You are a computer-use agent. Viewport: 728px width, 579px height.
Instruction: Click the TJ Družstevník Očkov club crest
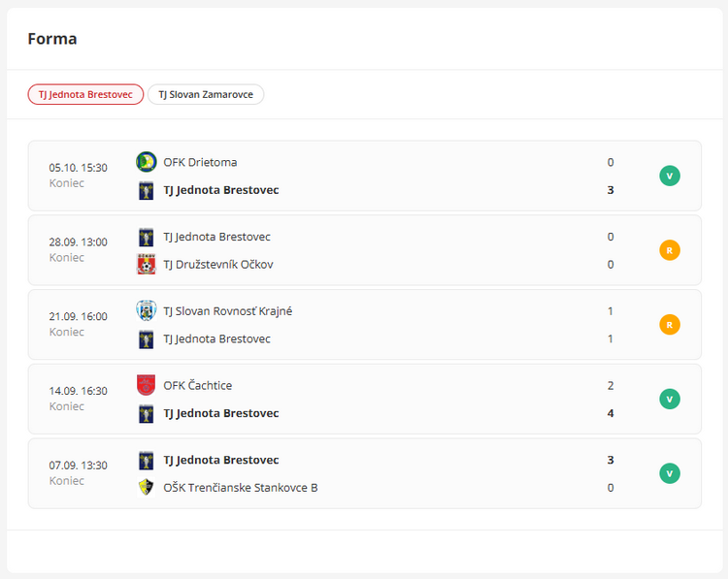[x=147, y=265]
